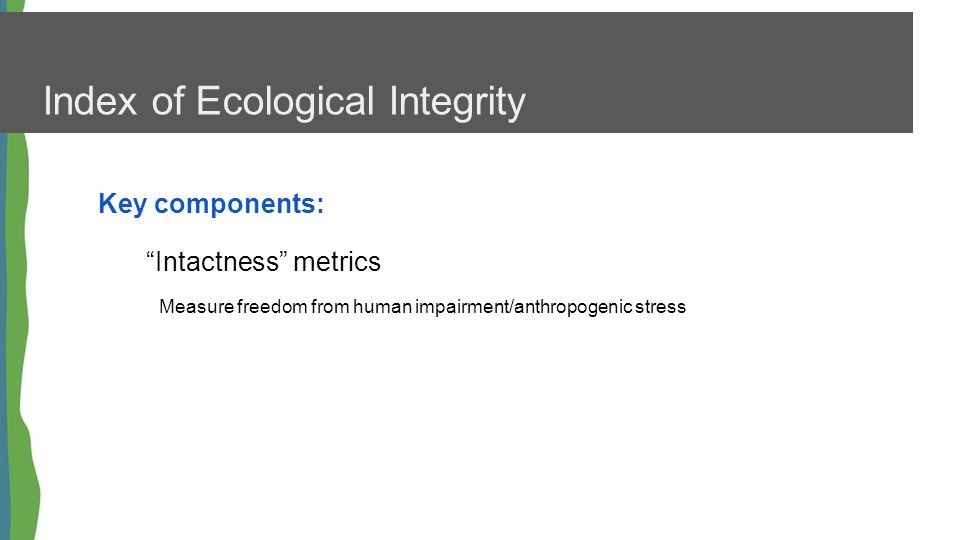The height and width of the screenshot is (540, 960).
Task: Click the word 'Ecological' in the title
Action: tap(285, 101)
